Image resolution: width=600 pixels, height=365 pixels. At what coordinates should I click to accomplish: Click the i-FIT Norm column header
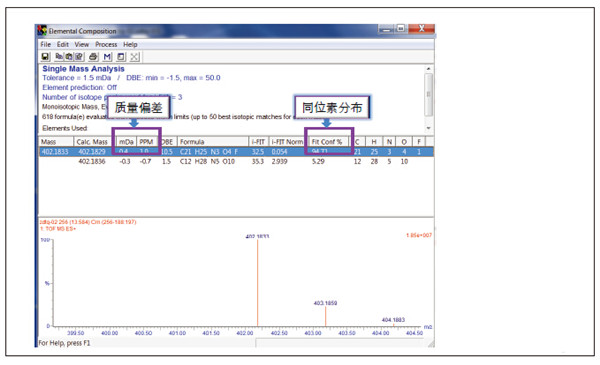pos(287,142)
